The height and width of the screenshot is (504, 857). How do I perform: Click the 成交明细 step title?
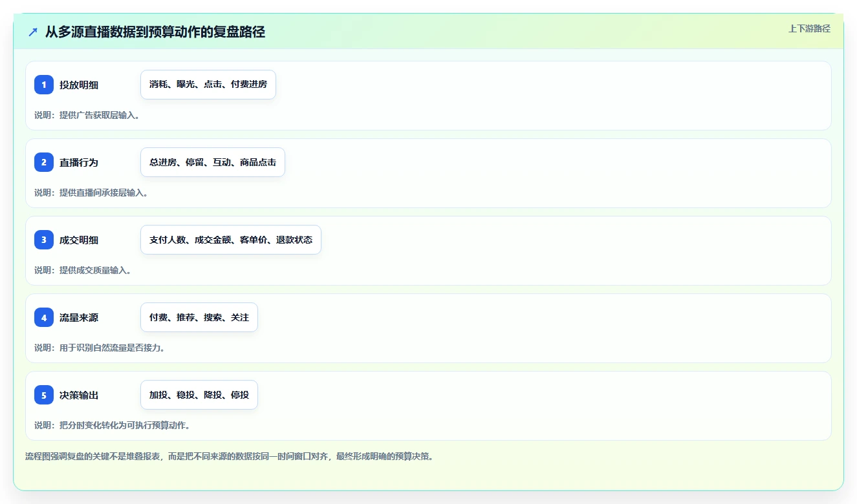79,240
